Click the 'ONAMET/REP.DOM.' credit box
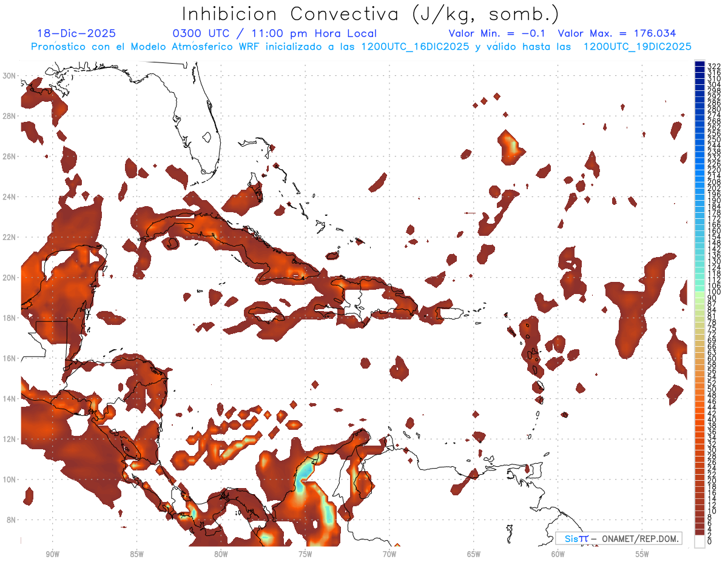 coord(619,538)
